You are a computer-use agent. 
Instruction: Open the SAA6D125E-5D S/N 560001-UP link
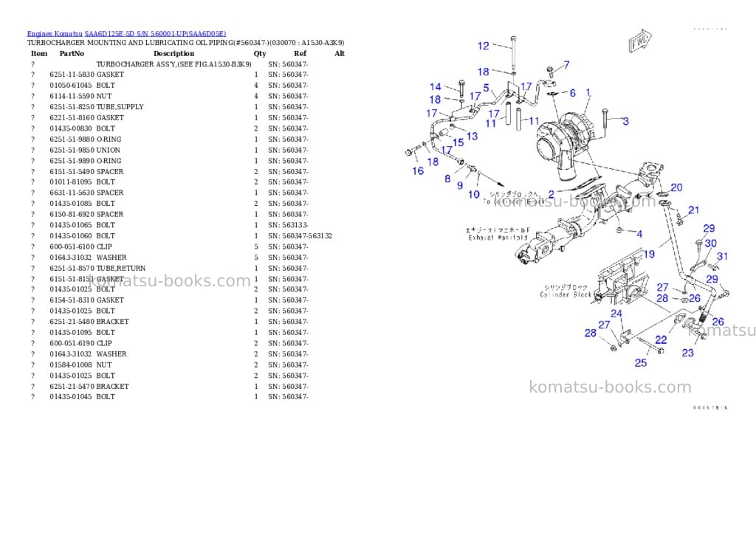pyautogui.click(x=155, y=34)
